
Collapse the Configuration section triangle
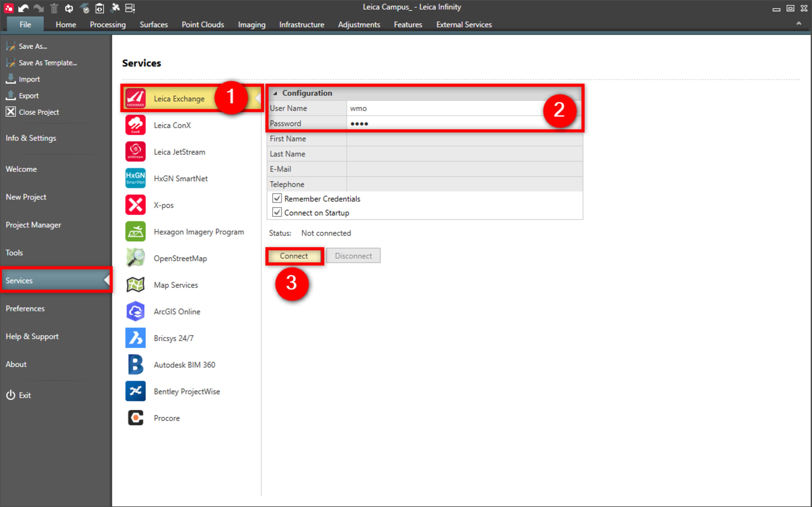[275, 93]
